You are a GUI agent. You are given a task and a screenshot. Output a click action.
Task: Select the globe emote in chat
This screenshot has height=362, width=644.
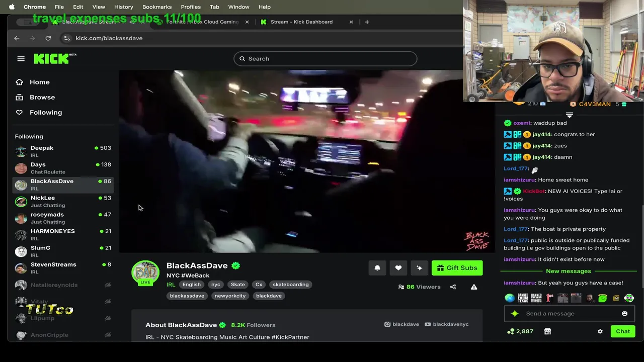(x=510, y=298)
